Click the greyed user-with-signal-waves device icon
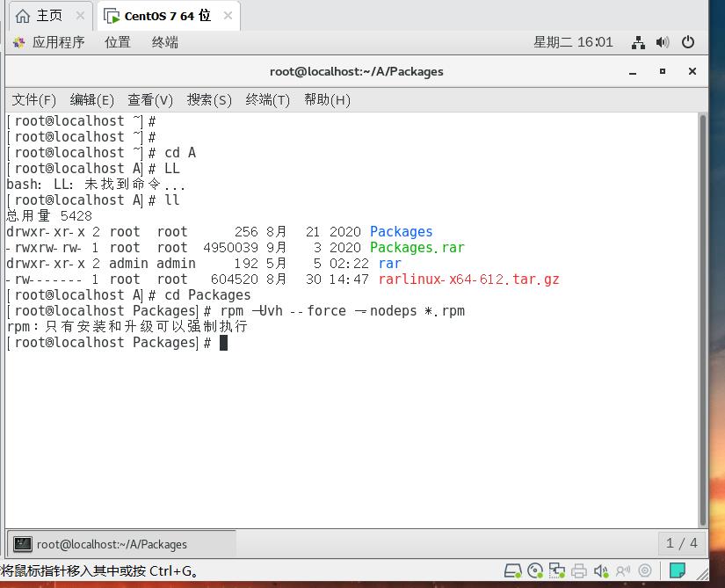725x588 pixels. [x=623, y=572]
